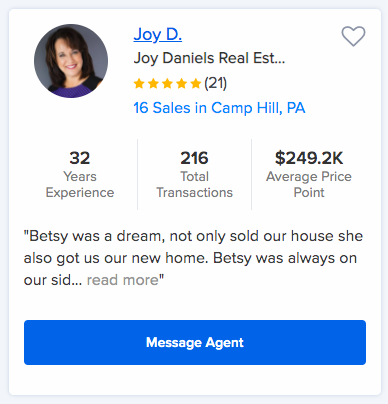Click the Betsy was a dream review text

(193, 258)
